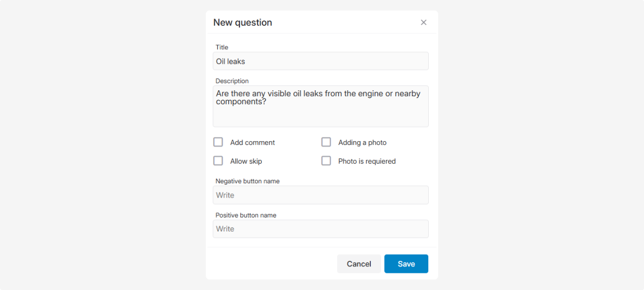Close the New question dialog with X
This screenshot has height=290, width=644.
coord(423,23)
